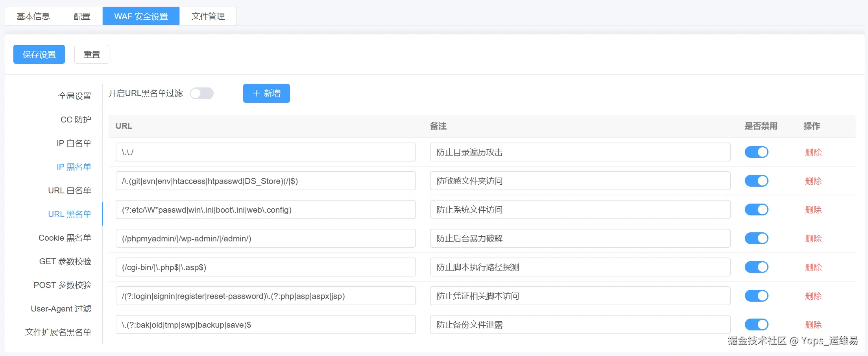Screen dimensions: 868x356
Task: Click the 保存设置 button
Action: 39,54
